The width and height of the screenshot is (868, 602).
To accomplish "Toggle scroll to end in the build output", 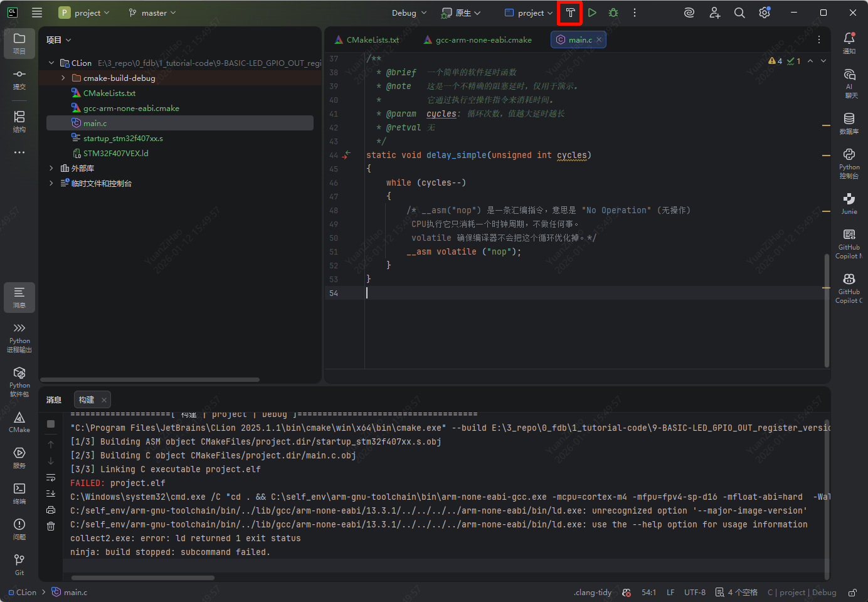I will [x=51, y=494].
